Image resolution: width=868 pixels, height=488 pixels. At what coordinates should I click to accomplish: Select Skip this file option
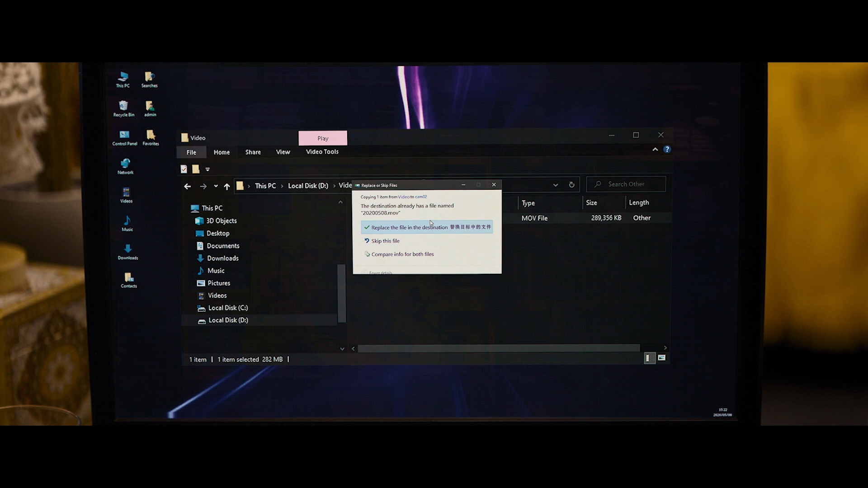[385, 241]
